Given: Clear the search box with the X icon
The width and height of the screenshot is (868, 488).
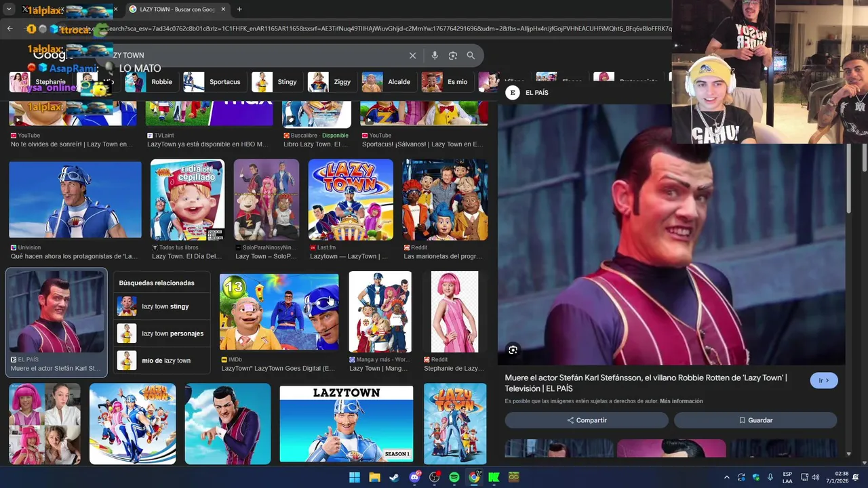Looking at the screenshot, I should point(412,56).
